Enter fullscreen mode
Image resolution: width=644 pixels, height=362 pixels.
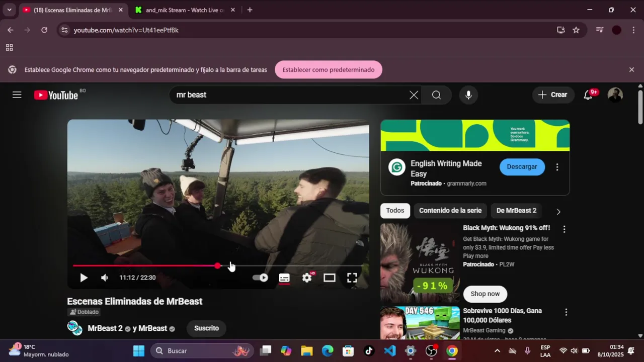pyautogui.click(x=352, y=278)
